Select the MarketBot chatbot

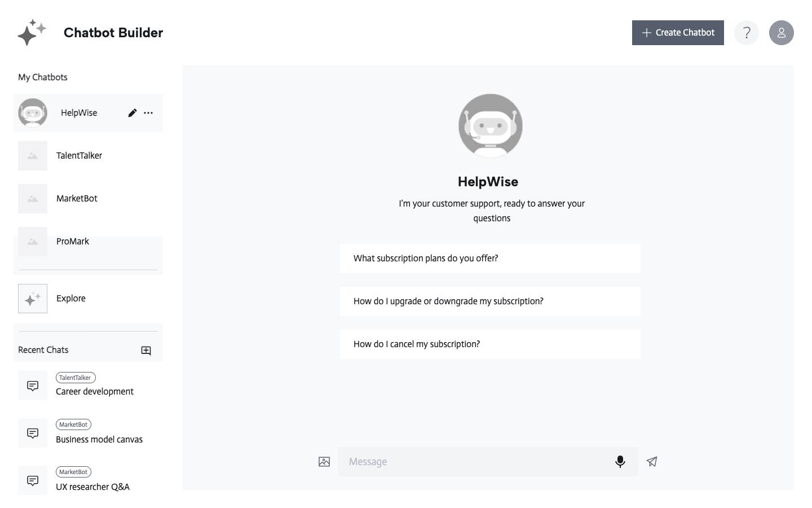(x=77, y=199)
